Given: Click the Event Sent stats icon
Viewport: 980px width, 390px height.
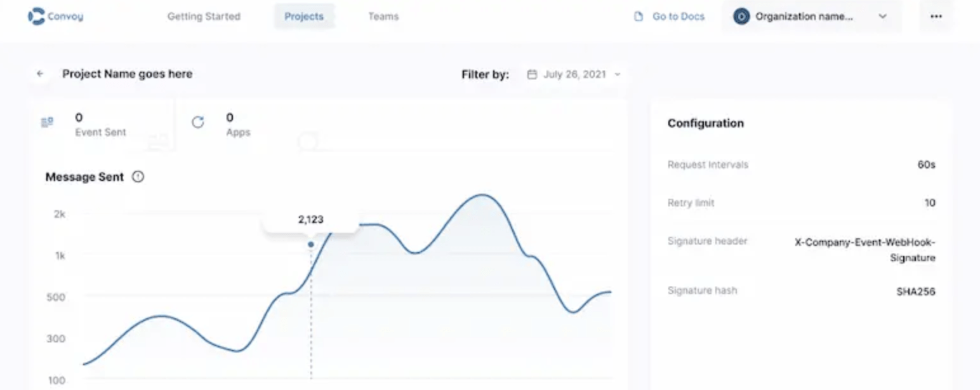Looking at the screenshot, I should (47, 122).
